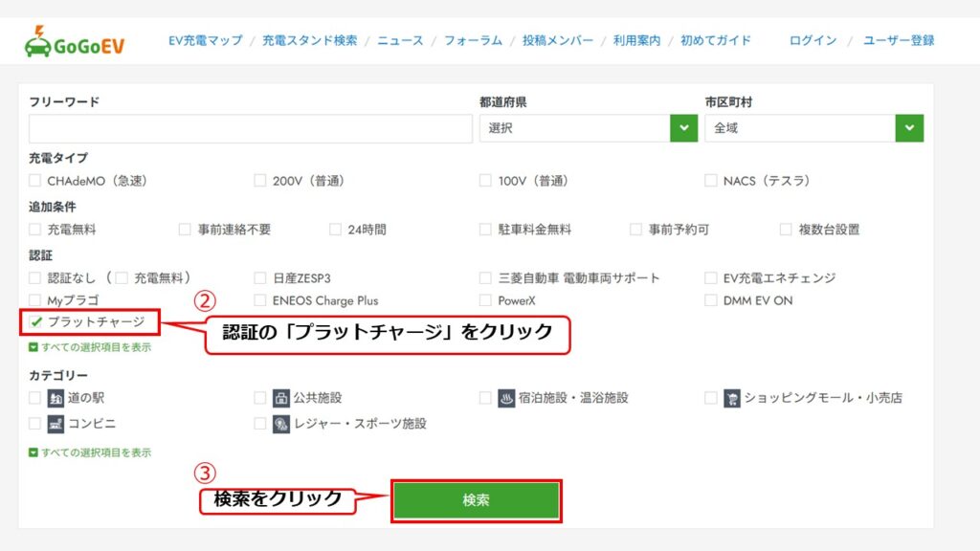Tick the 24時間 checkbox
Image resolution: width=980 pixels, height=551 pixels.
336,230
